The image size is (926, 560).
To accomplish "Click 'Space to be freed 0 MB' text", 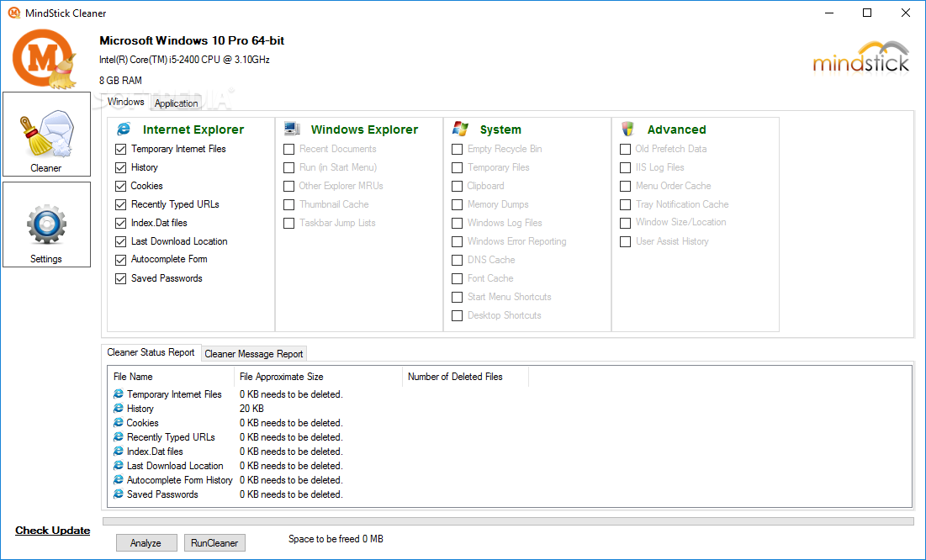I will [336, 539].
